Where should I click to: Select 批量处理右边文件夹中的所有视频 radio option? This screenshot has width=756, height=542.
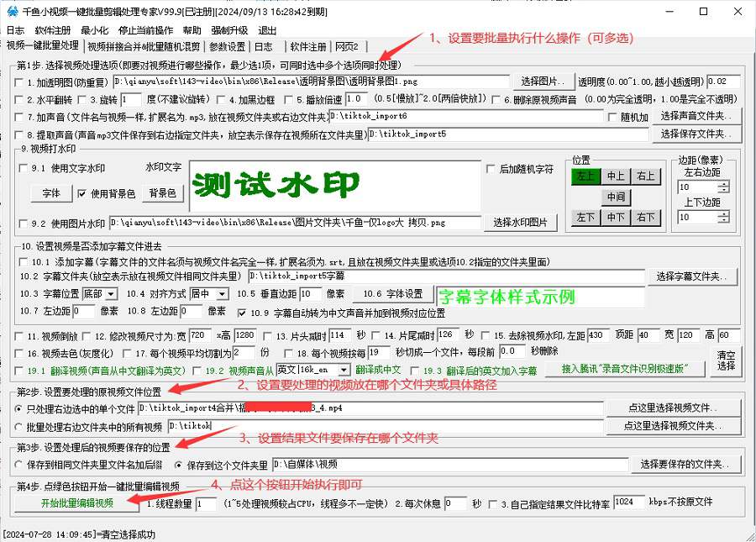point(19,427)
